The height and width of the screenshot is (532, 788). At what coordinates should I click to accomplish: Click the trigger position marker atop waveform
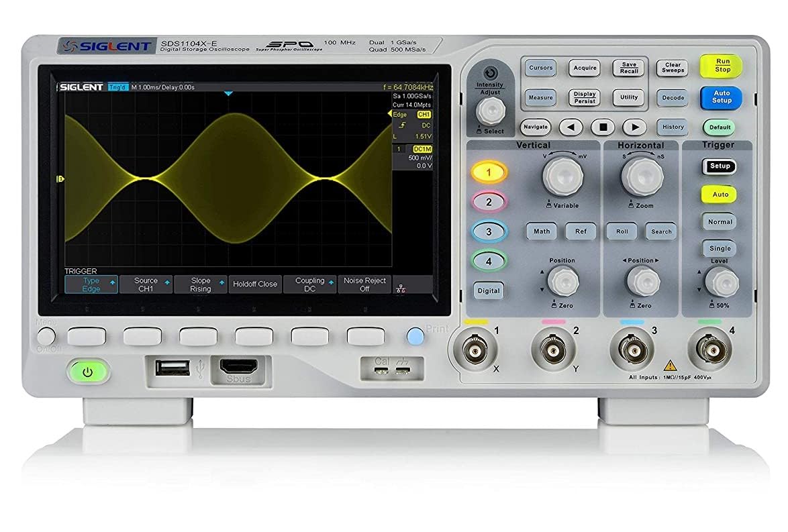pyautogui.click(x=229, y=93)
